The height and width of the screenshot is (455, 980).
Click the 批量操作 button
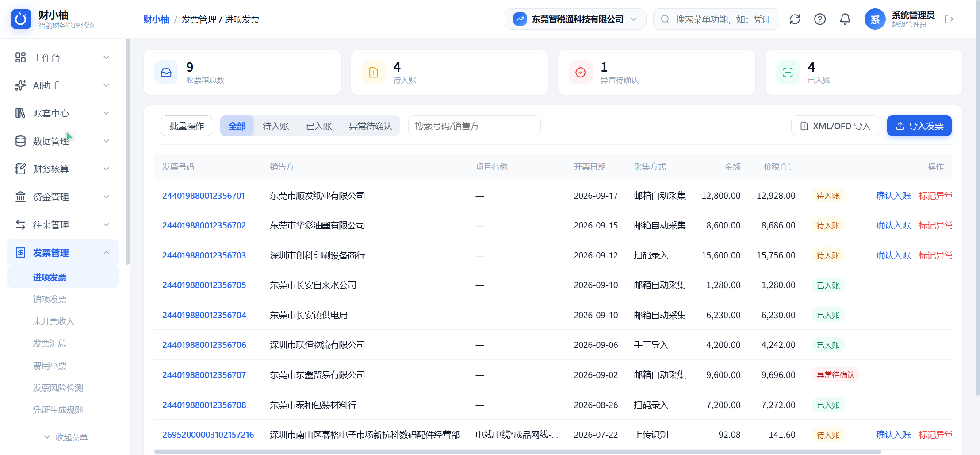point(187,126)
